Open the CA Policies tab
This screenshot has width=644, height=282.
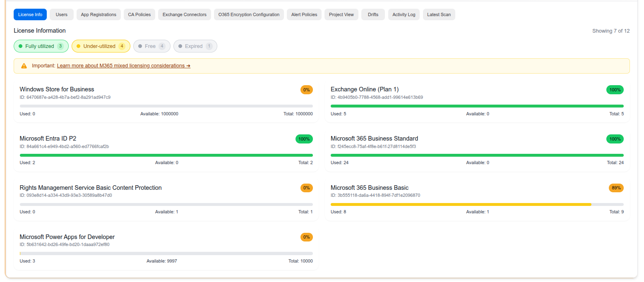(x=139, y=14)
